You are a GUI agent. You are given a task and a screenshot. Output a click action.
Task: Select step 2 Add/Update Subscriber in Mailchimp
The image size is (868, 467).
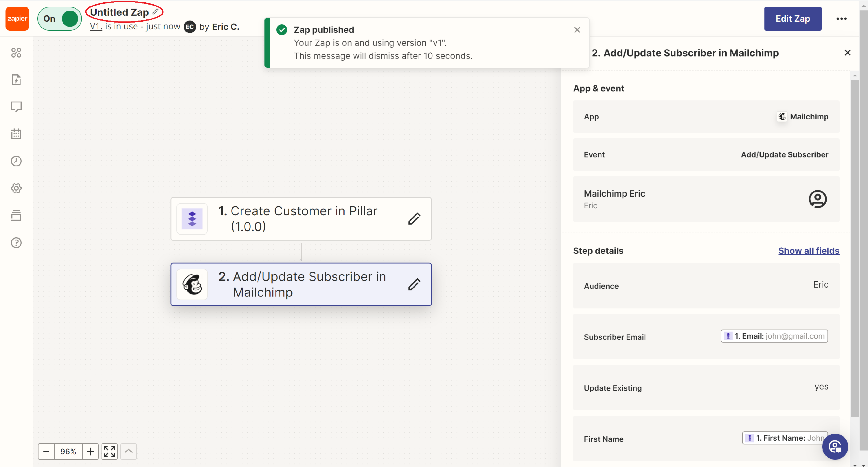coord(301,284)
